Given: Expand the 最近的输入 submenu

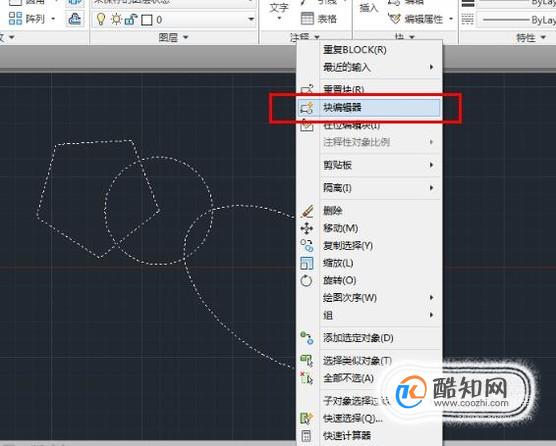Looking at the screenshot, I should click(431, 67).
